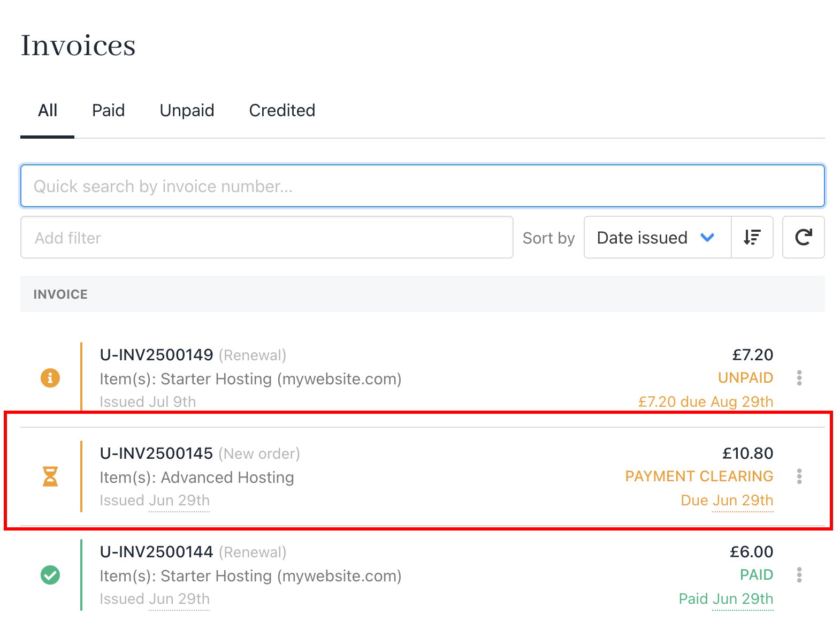
Task: Switch to the Paid tab
Action: tap(109, 110)
